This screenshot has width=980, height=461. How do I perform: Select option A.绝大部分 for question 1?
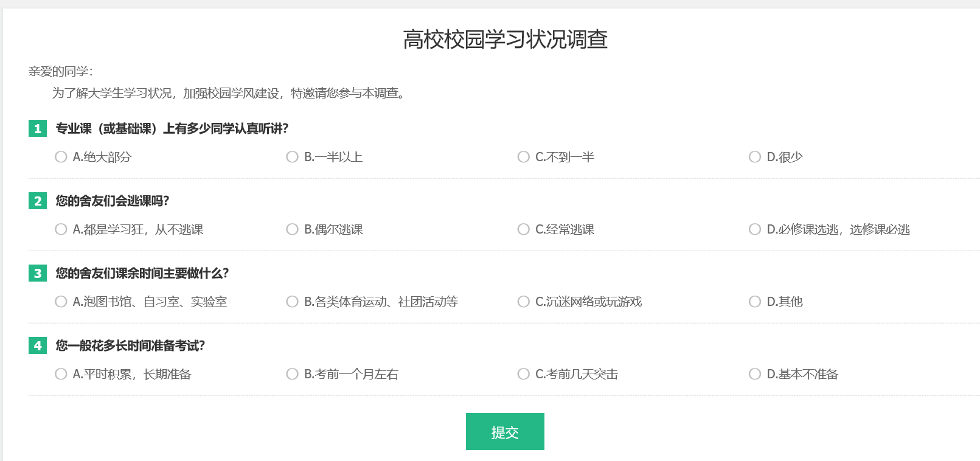click(61, 157)
